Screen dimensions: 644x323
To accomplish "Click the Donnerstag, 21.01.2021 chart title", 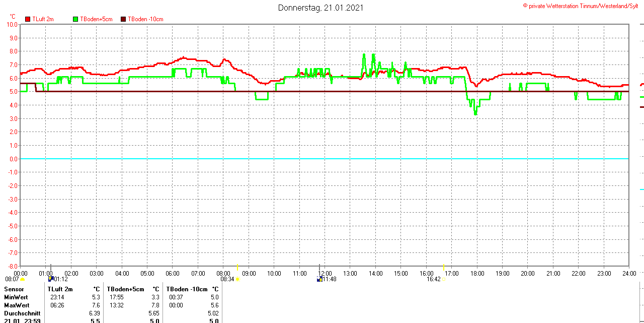I will tap(320, 8).
